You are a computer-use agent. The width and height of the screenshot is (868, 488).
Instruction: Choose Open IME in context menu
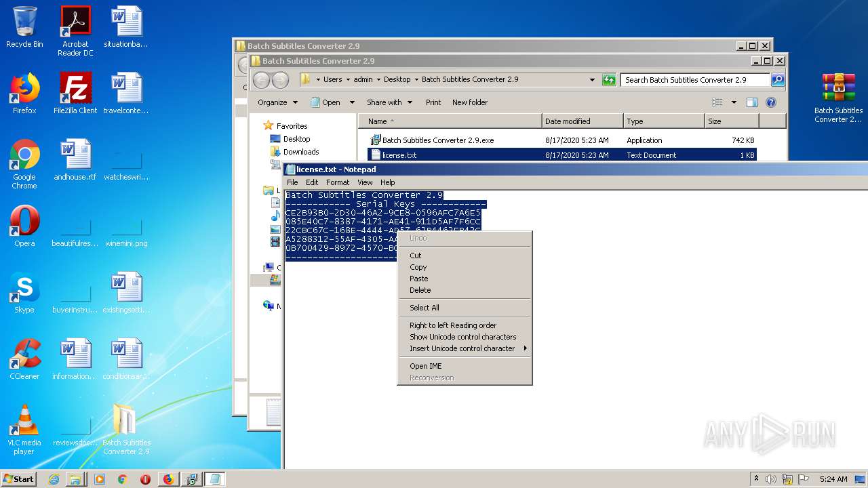465,366
